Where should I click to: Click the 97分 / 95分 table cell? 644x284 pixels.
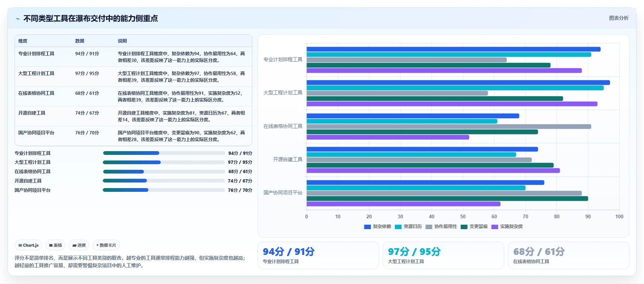click(87, 74)
